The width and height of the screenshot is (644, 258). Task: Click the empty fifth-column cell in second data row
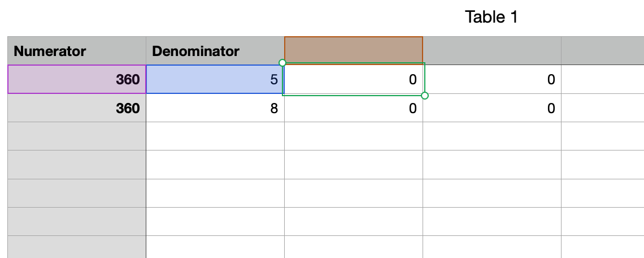(602, 108)
